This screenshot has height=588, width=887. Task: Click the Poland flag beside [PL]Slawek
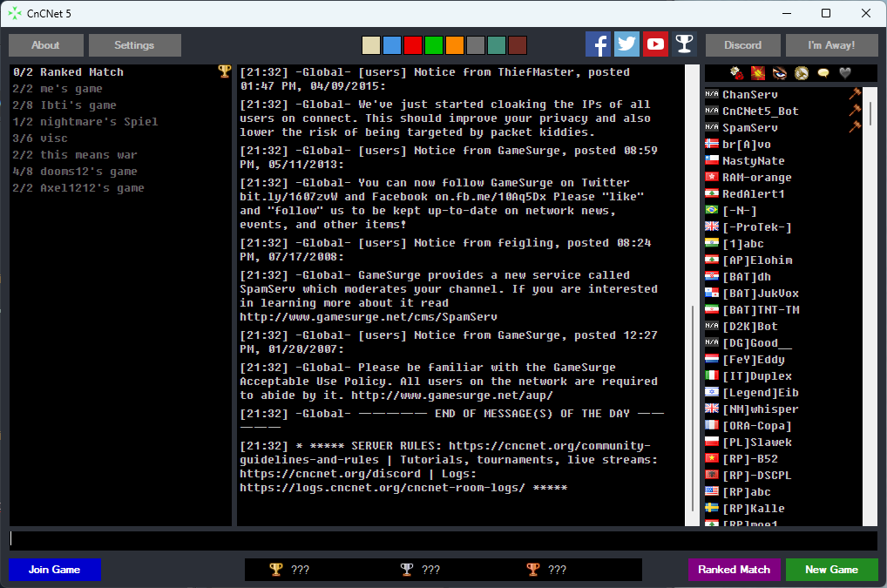(x=712, y=442)
